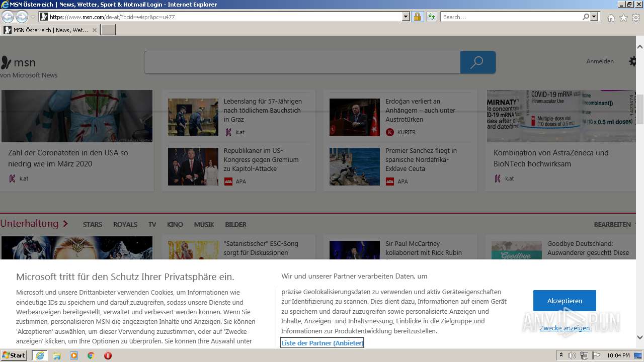Click the volume speaker tray icon
The height and width of the screenshot is (362, 644).
572,355
